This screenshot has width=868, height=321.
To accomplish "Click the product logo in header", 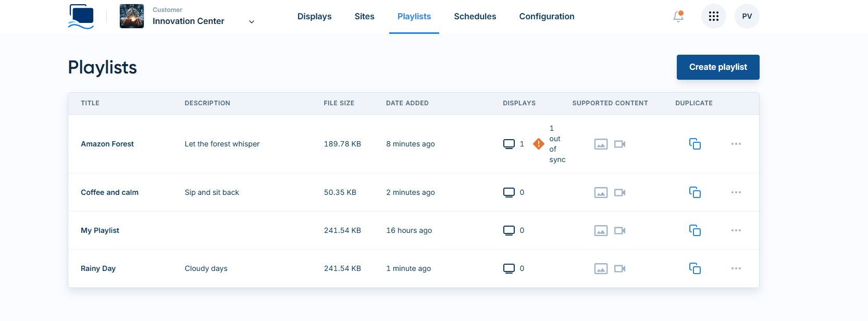I will tap(81, 17).
